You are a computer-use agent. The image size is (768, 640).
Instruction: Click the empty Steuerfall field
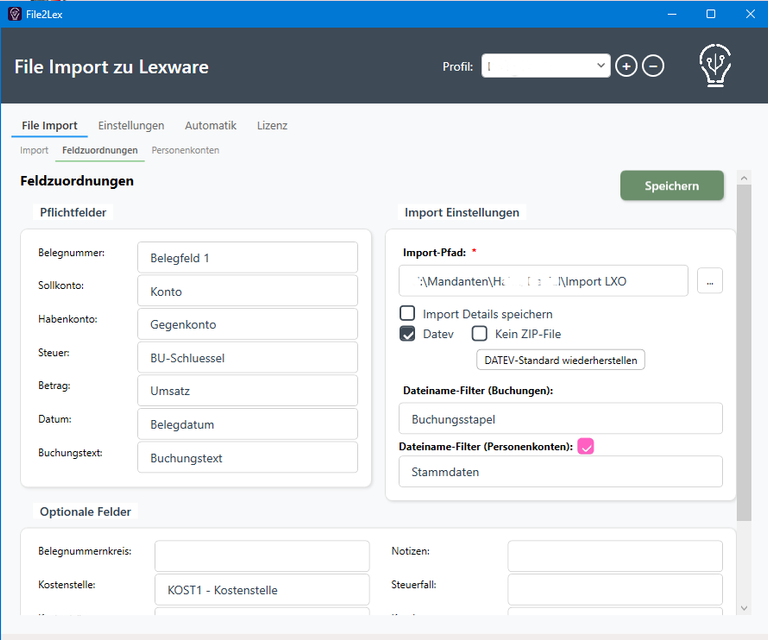click(x=615, y=590)
